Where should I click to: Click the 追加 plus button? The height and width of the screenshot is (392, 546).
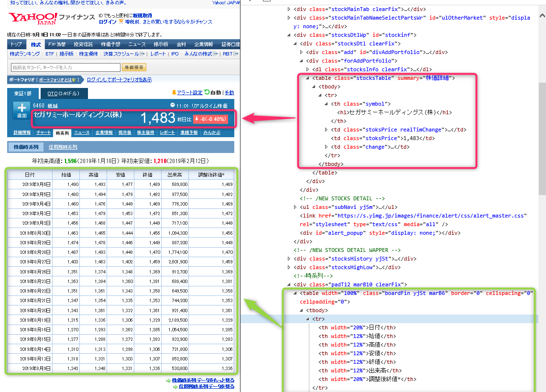pyautogui.click(x=22, y=110)
